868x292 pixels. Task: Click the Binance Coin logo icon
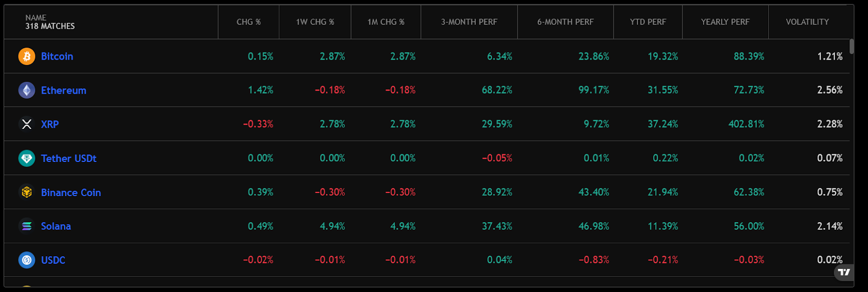(27, 192)
